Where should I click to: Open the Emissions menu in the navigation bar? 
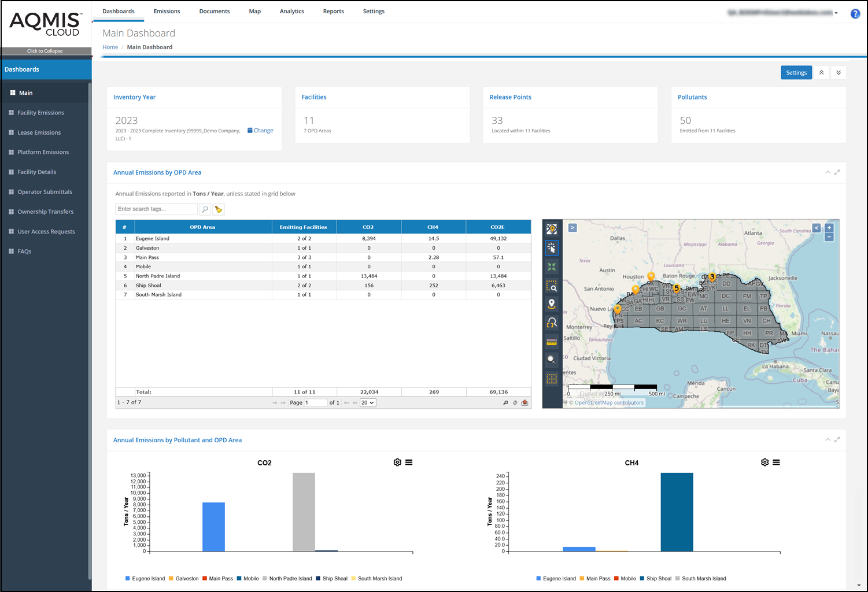[167, 11]
